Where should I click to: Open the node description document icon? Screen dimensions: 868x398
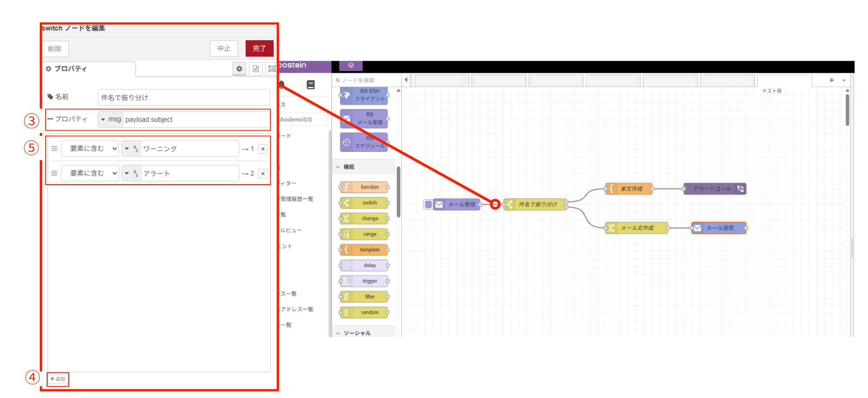coord(256,69)
